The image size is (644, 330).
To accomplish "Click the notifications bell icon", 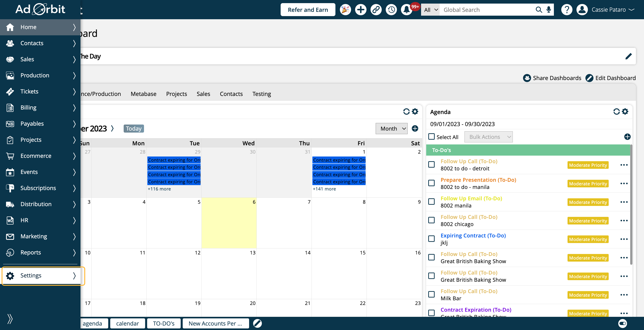I will point(407,10).
